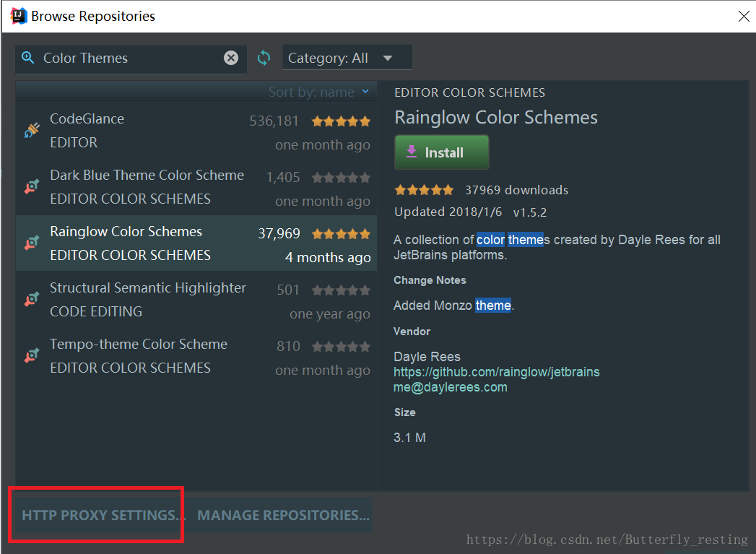756x554 pixels.
Task: Refresh the plugin repository list
Action: click(x=264, y=58)
